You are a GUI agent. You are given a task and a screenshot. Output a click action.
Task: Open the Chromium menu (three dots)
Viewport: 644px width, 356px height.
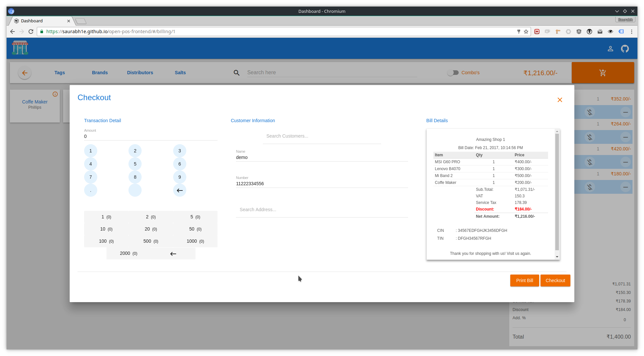(632, 32)
